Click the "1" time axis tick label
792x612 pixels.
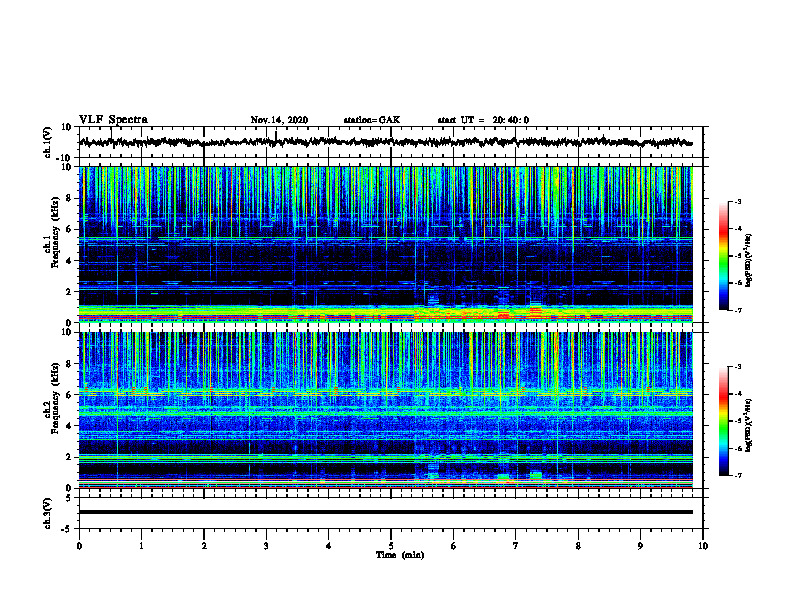coord(141,546)
